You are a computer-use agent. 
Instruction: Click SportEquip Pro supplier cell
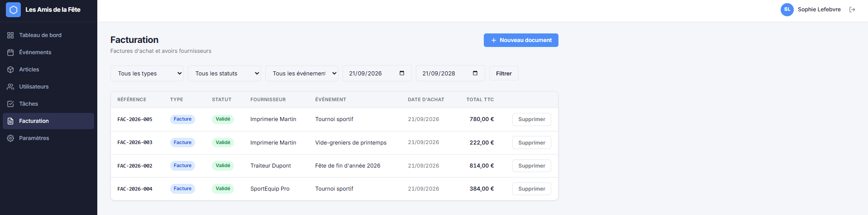coord(270,189)
